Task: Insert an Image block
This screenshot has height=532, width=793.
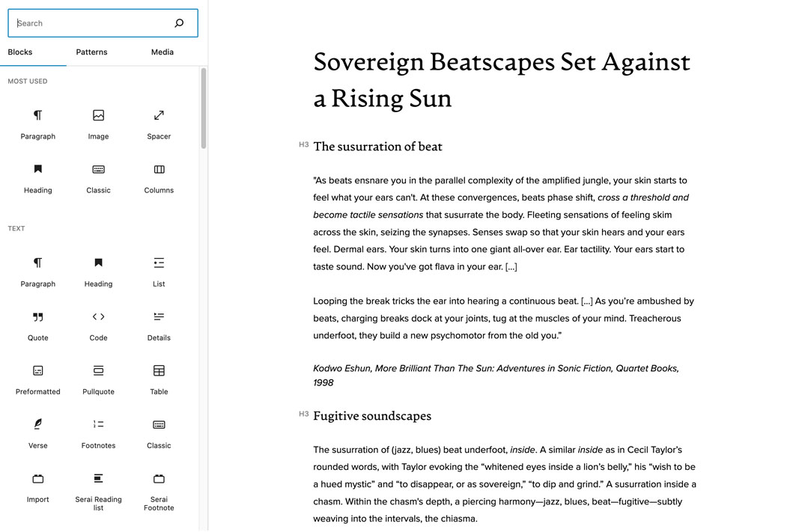Action: [98, 123]
